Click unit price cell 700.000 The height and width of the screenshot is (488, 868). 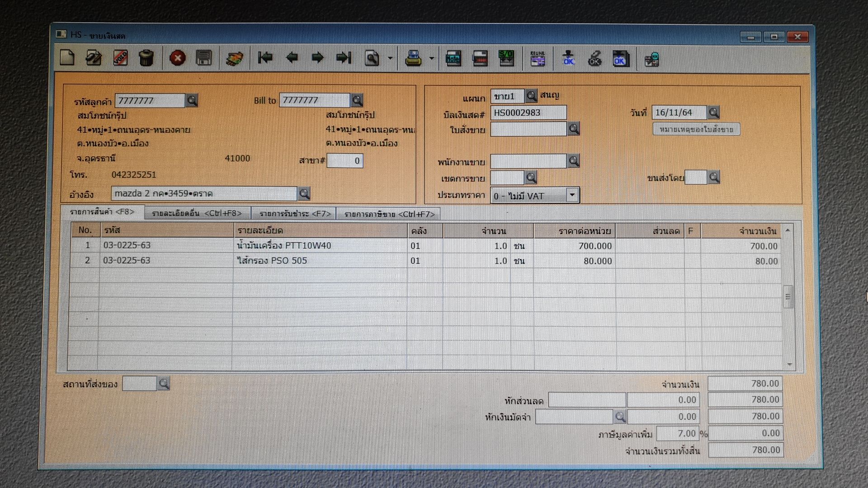coord(575,246)
